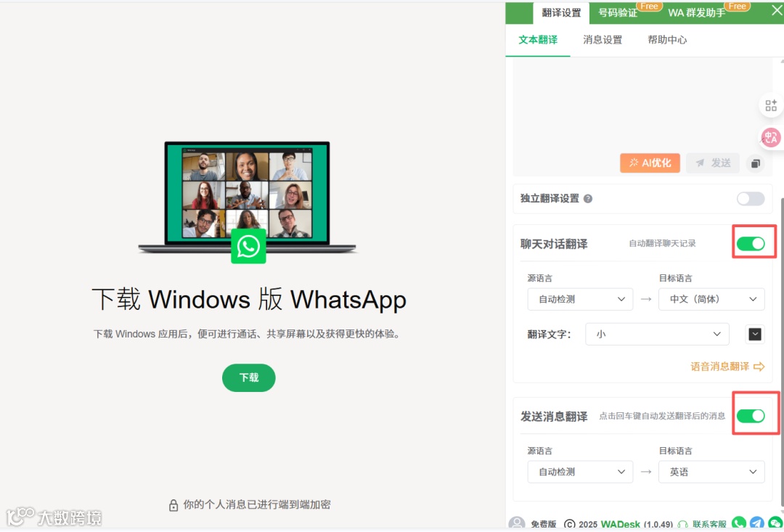Viewport: 784px width, 532px height.
Task: Click the 点击回车键自动发送翻译后的消息 text
Action: coord(662,416)
